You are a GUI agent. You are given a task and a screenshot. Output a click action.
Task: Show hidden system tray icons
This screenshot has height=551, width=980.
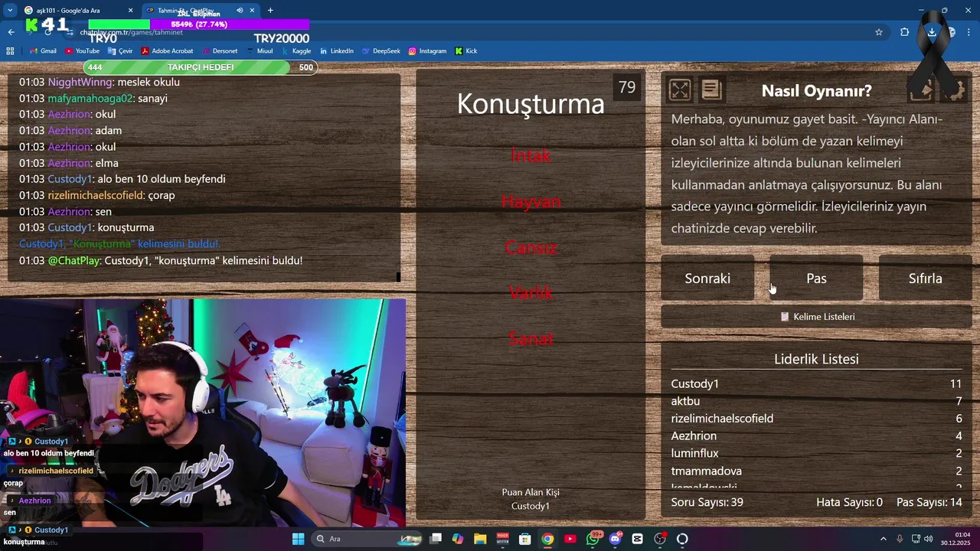pyautogui.click(x=883, y=539)
